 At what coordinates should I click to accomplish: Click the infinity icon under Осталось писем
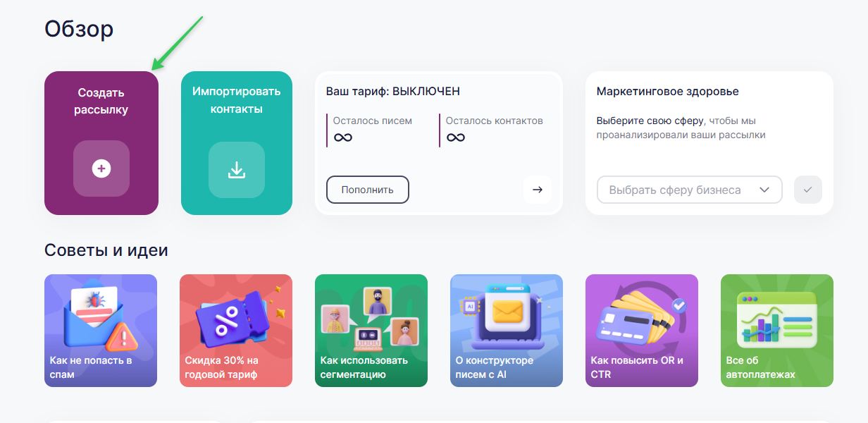click(x=343, y=137)
